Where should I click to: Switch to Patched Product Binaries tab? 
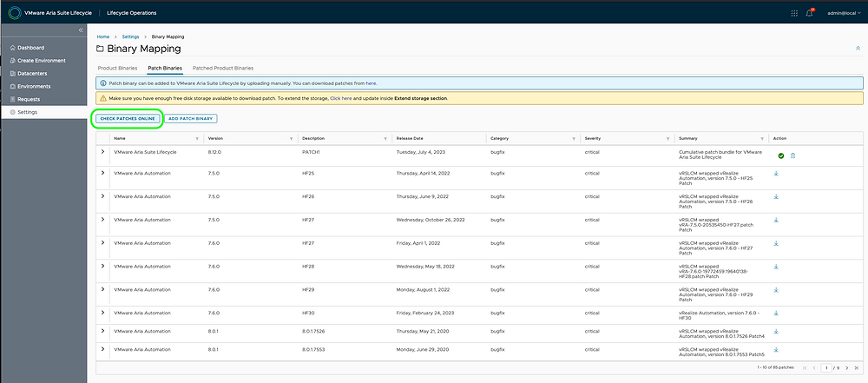(223, 68)
